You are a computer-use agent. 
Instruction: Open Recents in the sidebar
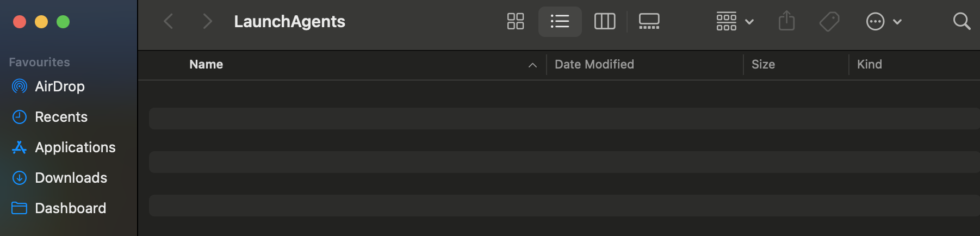(61, 117)
